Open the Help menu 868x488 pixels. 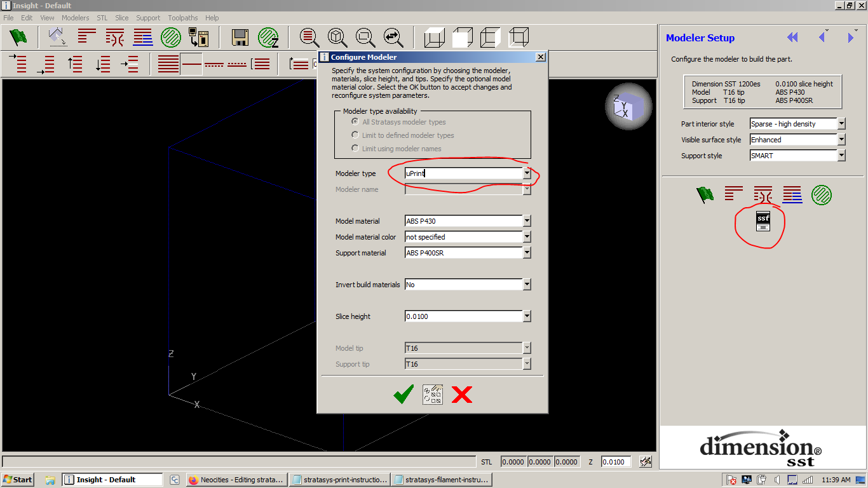pos(212,18)
